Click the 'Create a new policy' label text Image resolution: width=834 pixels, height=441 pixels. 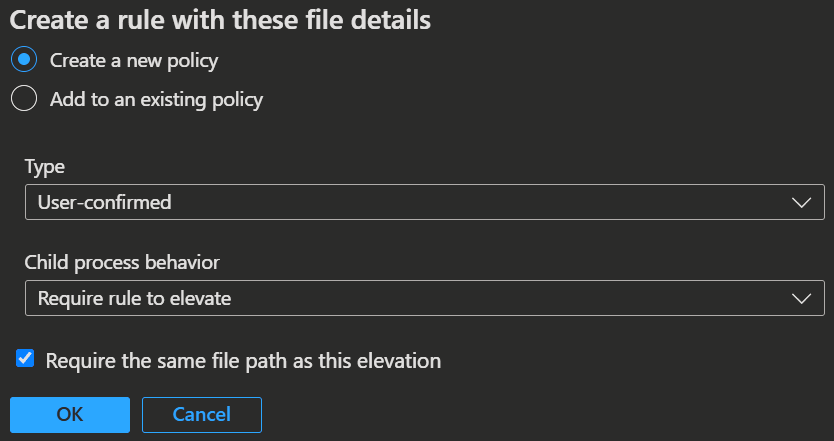point(134,61)
